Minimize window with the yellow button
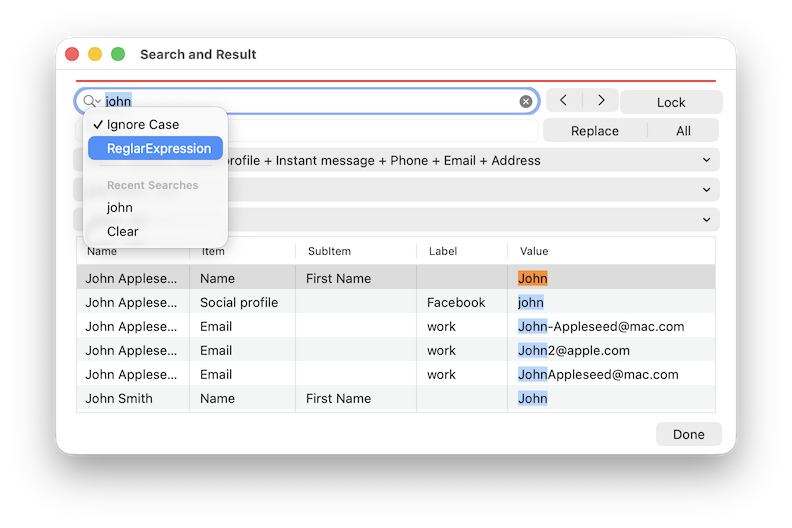The image size is (792, 528). 95,54
